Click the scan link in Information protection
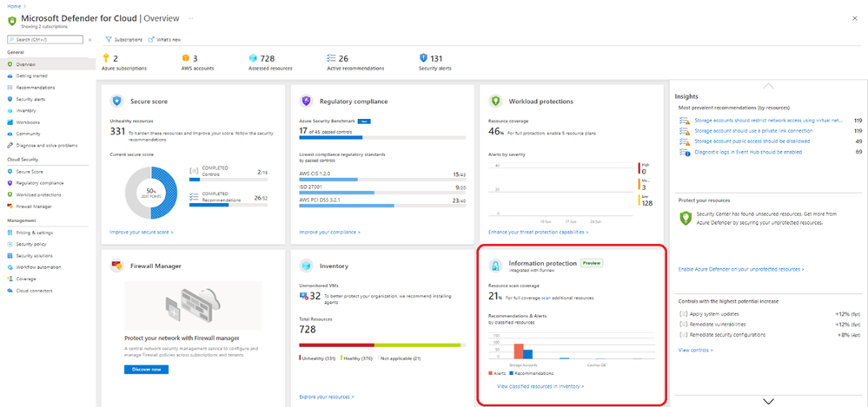The height and width of the screenshot is (407, 868). (x=546, y=298)
